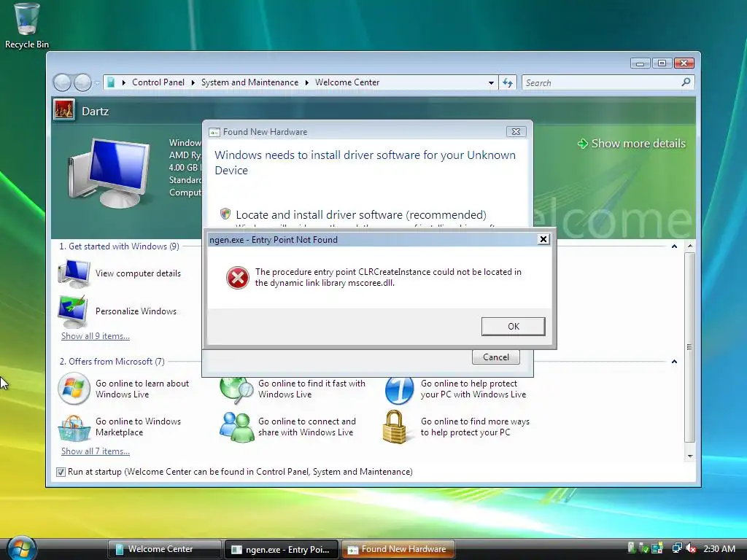Click Show more details link
747x560 pixels.
pos(638,144)
